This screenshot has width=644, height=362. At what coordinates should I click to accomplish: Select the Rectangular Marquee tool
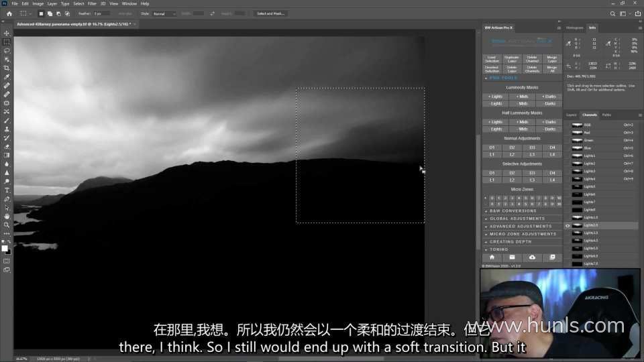point(7,42)
